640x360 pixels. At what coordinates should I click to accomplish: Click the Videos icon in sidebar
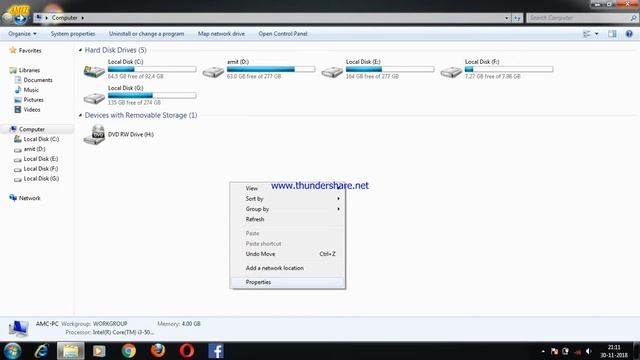(18, 109)
